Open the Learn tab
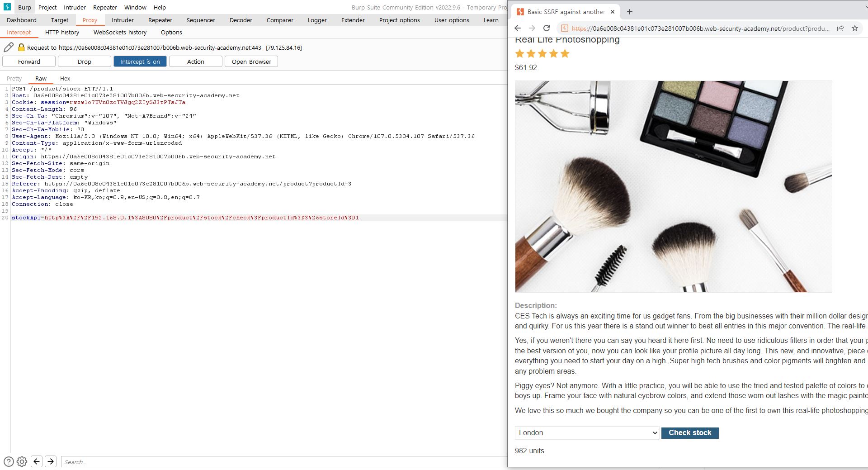This screenshot has width=868, height=470. [491, 20]
